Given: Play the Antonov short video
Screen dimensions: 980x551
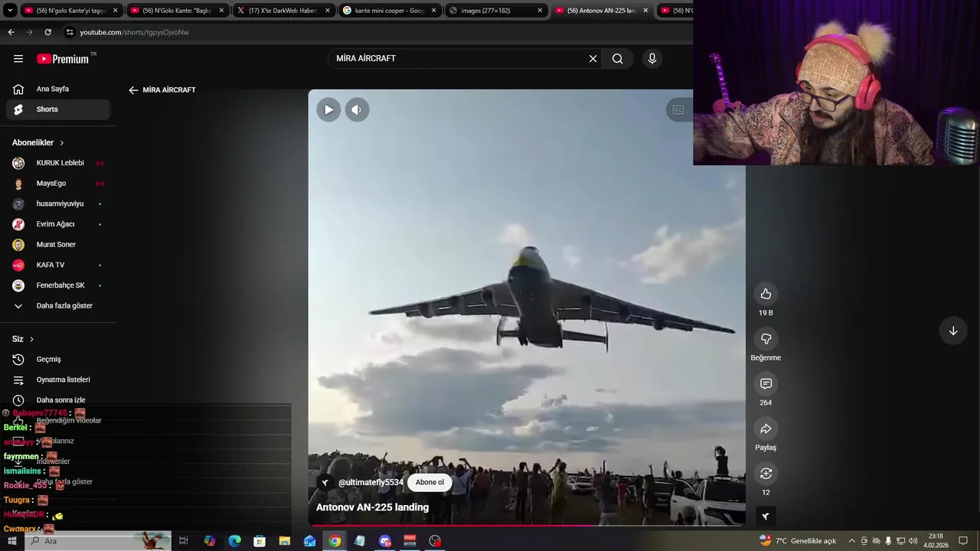Looking at the screenshot, I should 328,109.
